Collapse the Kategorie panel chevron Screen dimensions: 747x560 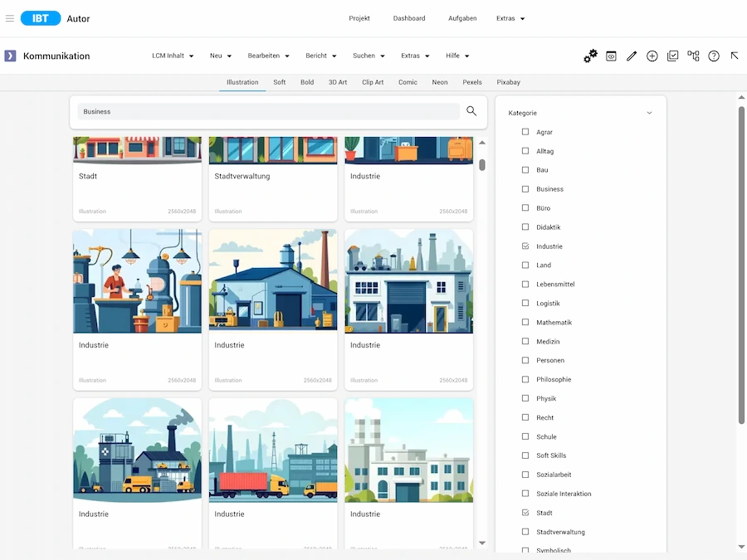pyautogui.click(x=649, y=113)
